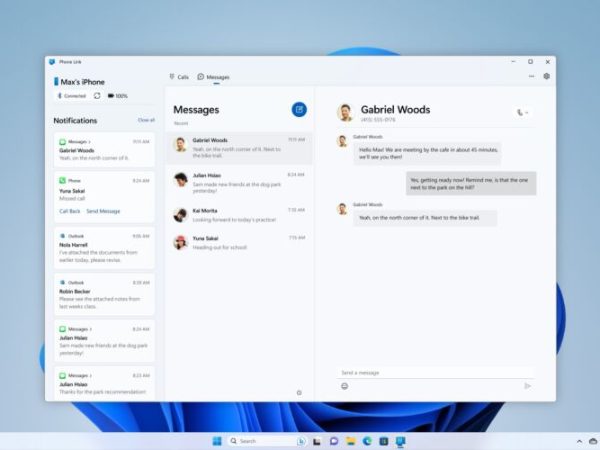
Task: Open Phone Link settings gear
Action: coord(546,76)
